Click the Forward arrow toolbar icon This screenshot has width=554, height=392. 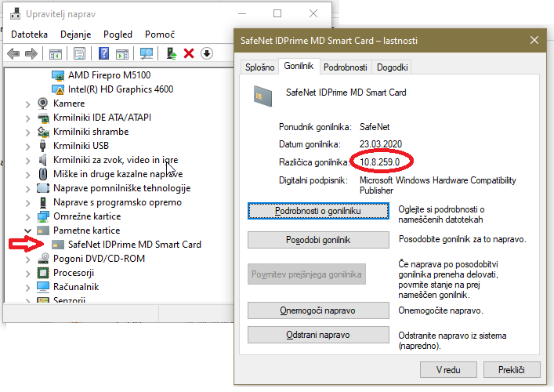coord(31,54)
